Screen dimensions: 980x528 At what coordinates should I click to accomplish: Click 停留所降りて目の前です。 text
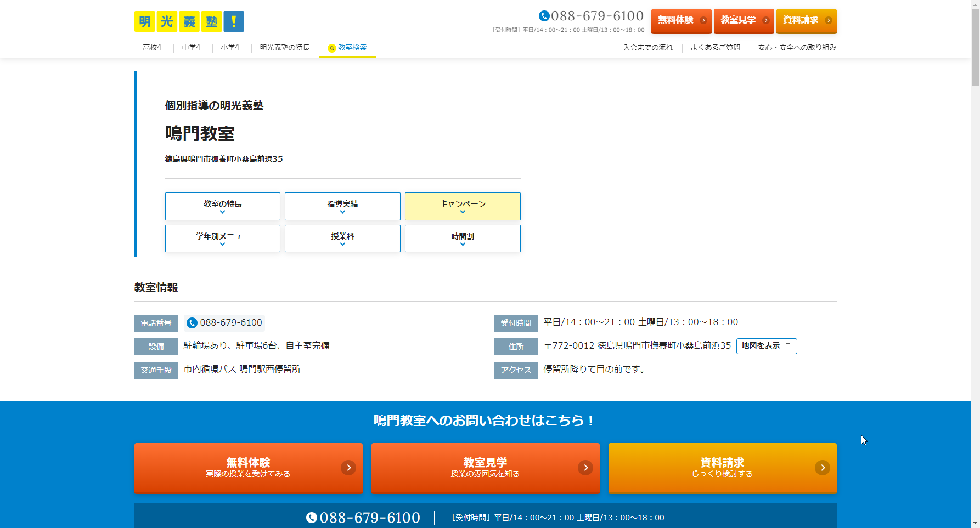596,369
